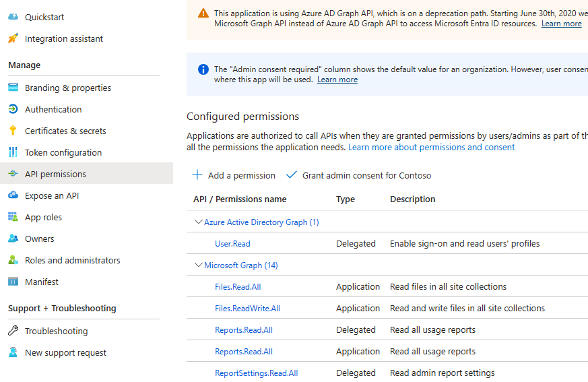Click the blue information circle icon
Viewport: 588px width, 382px height.
(203, 69)
